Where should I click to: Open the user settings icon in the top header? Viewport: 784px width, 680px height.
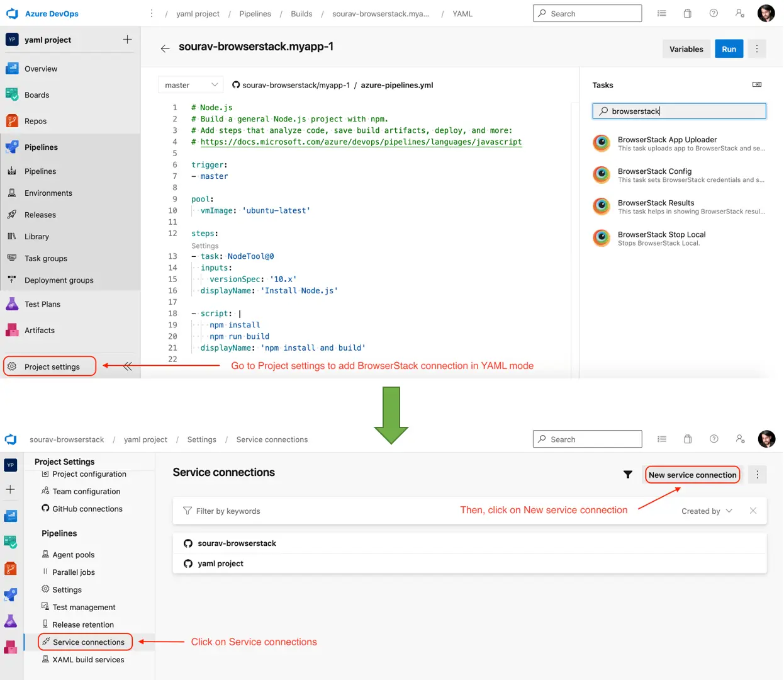tap(739, 13)
